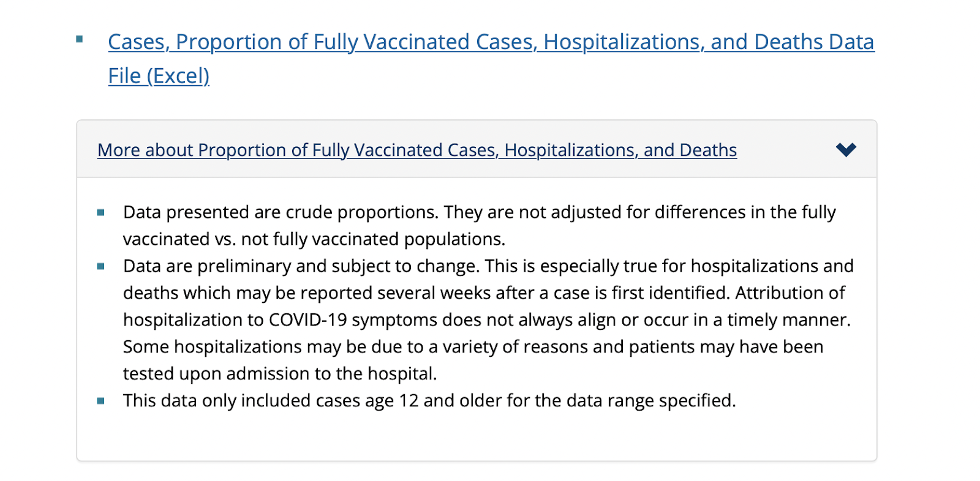
Task: Click "Attribution of" at end of line
Action: pyautogui.click(x=790, y=293)
